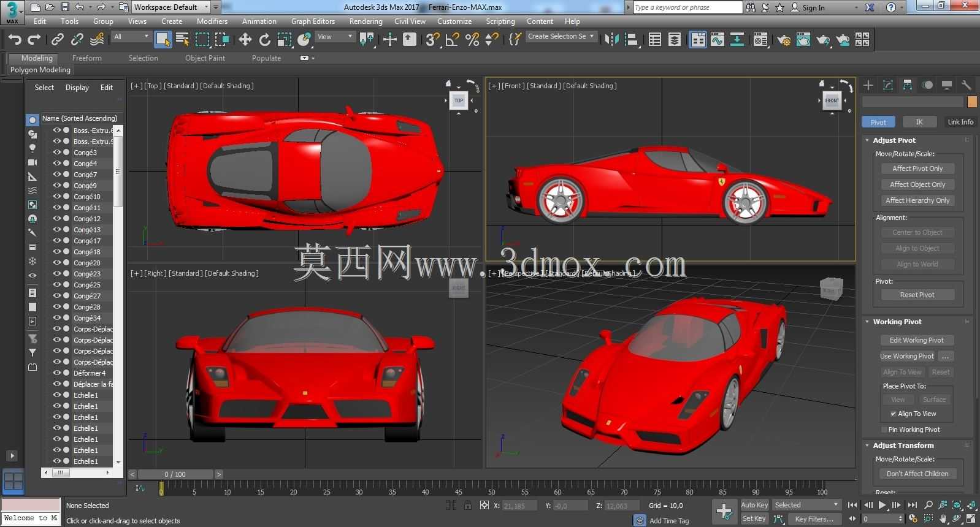Toggle the Angle Snap button

(x=452, y=40)
